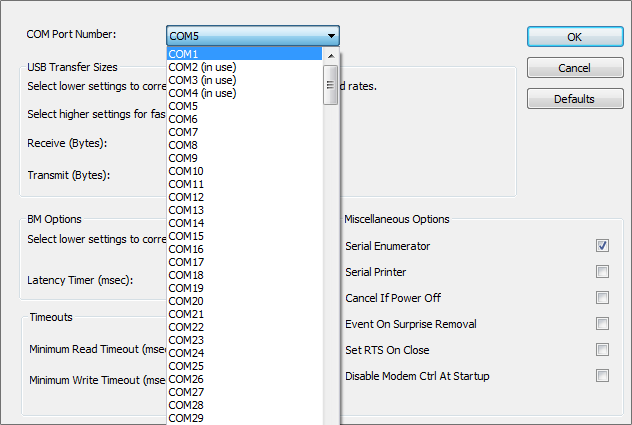Check Set RTS On Close option

point(603,350)
